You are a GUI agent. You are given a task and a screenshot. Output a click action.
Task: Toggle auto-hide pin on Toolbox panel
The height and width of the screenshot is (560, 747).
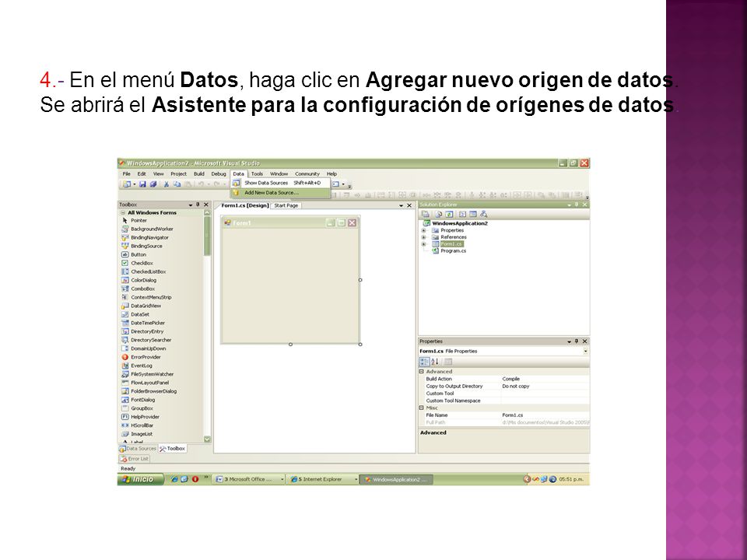198,205
